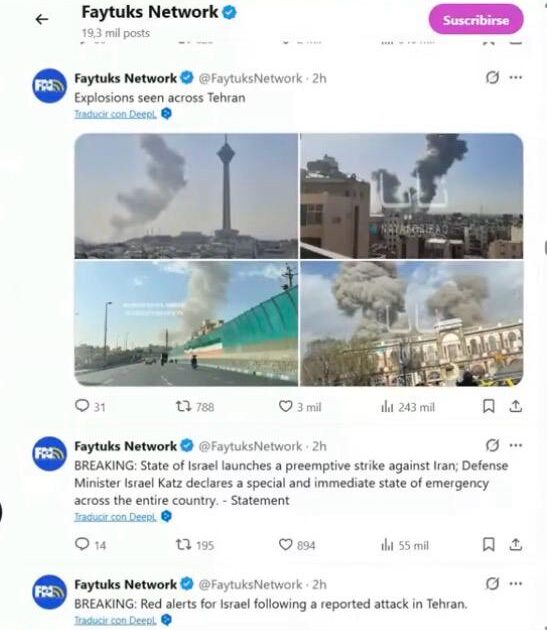This screenshot has height=630, width=547.
Task: Open more options on the Tehran explosions post
Action: pos(516,77)
